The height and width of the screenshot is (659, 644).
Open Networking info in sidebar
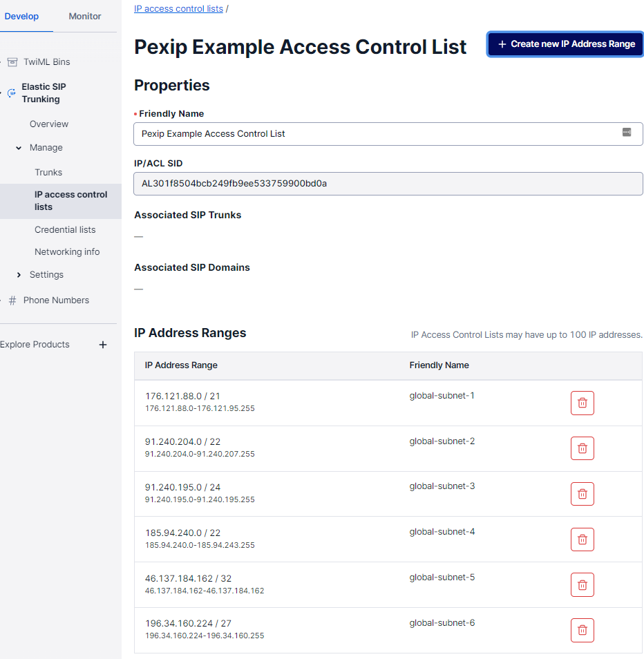pos(67,252)
